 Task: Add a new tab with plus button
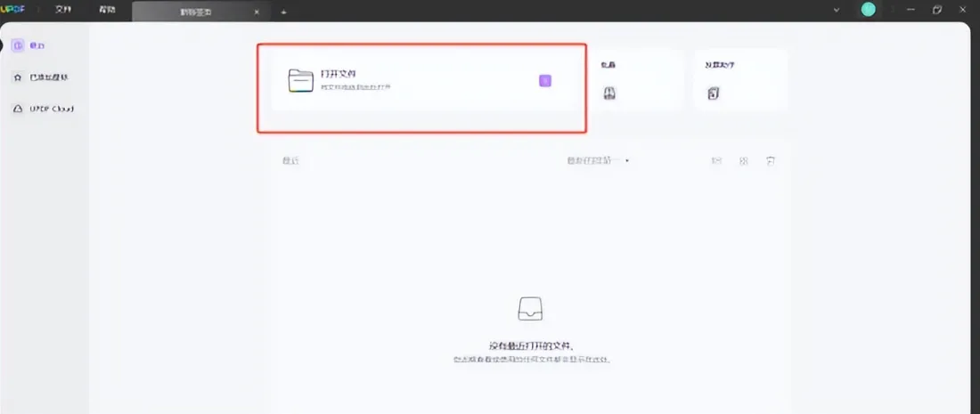(x=283, y=12)
